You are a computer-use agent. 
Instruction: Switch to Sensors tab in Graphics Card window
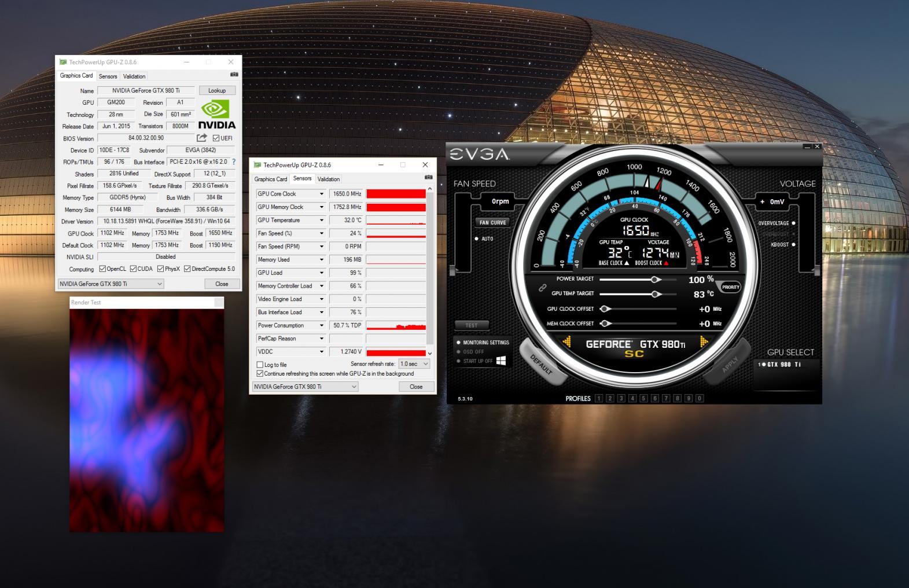pos(108,76)
